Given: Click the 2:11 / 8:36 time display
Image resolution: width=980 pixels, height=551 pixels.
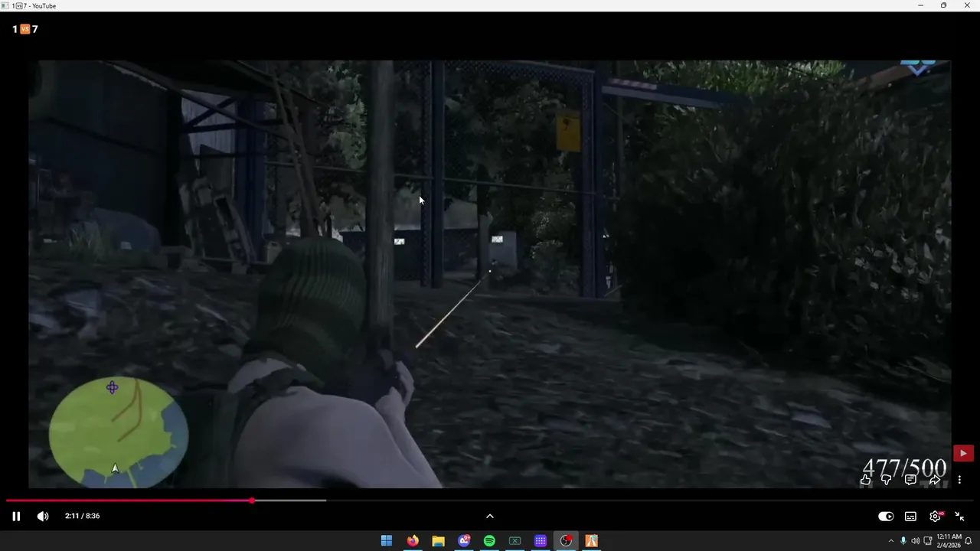Looking at the screenshot, I should coord(83,516).
